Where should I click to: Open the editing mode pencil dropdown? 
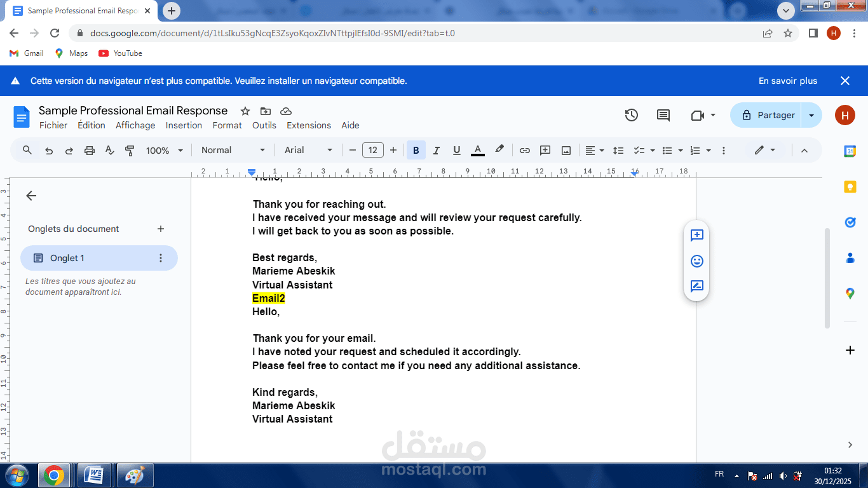[x=765, y=151]
